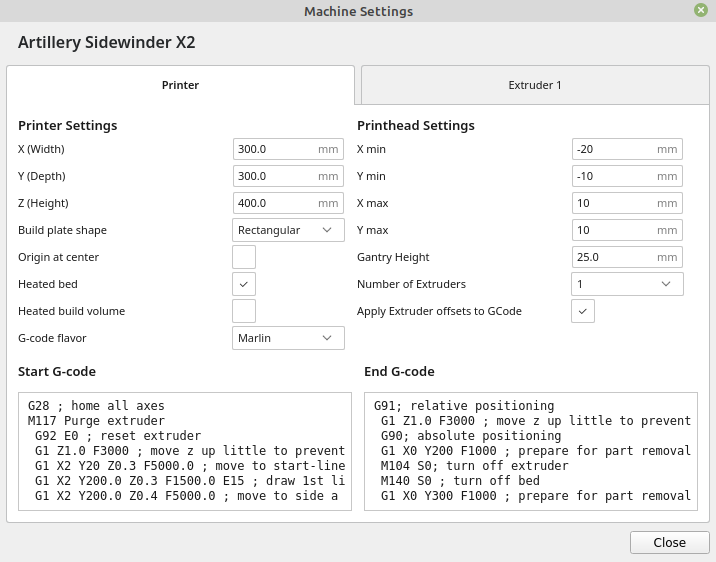Click the Y min printhead field
This screenshot has width=716, height=562.
pos(614,176)
